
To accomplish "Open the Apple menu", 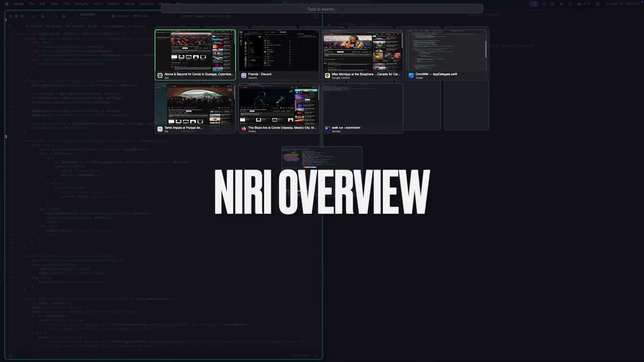I will (7, 4).
